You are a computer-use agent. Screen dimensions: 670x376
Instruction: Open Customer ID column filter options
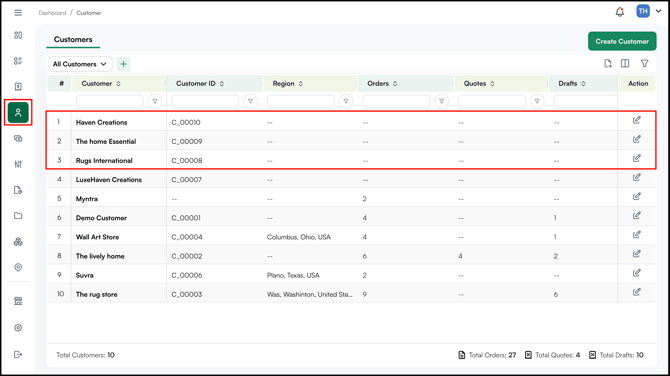tap(250, 101)
